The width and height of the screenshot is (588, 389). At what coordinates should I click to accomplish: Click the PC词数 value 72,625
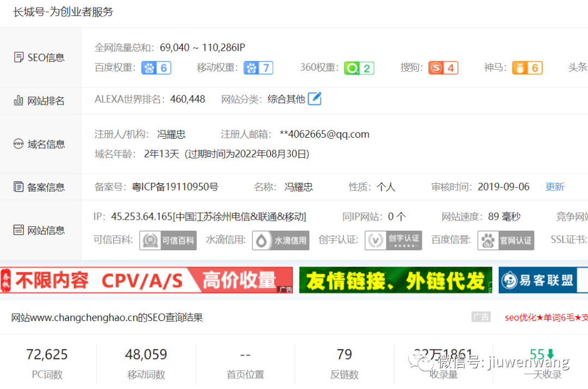(x=47, y=355)
